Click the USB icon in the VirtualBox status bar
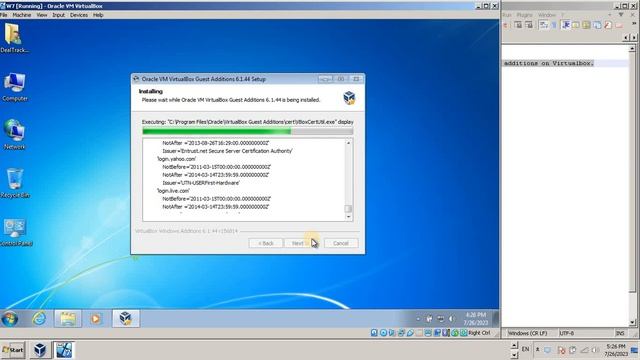Viewport: 640px width, 360px height. 410,333
